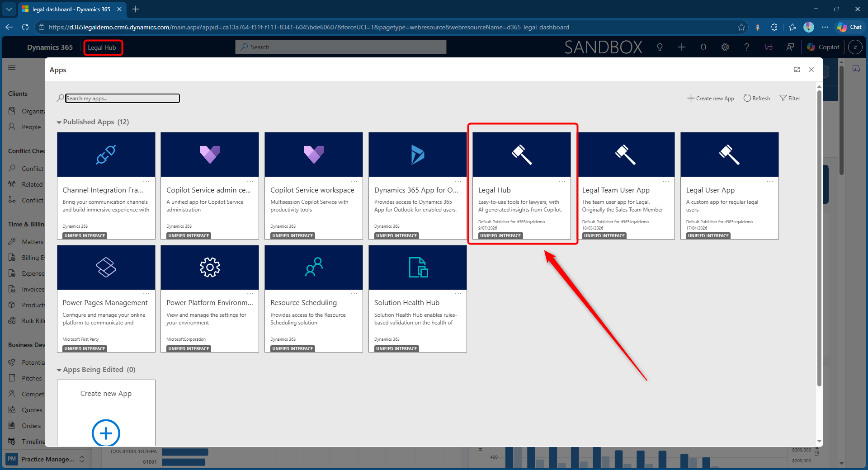Collapse the Apps Being Edited section

coord(59,370)
